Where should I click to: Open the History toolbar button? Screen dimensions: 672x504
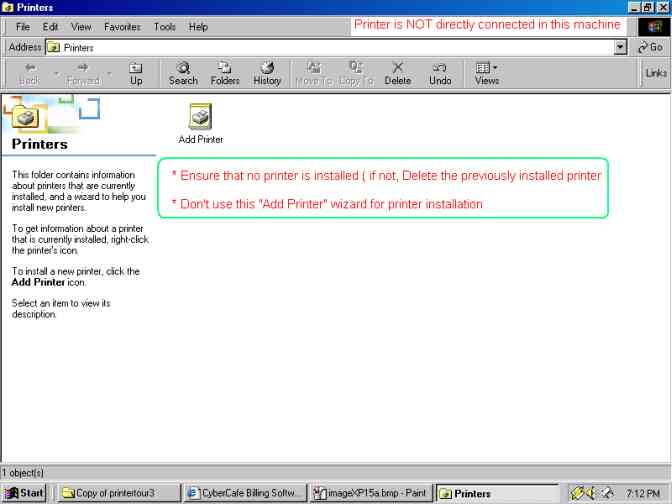(267, 73)
